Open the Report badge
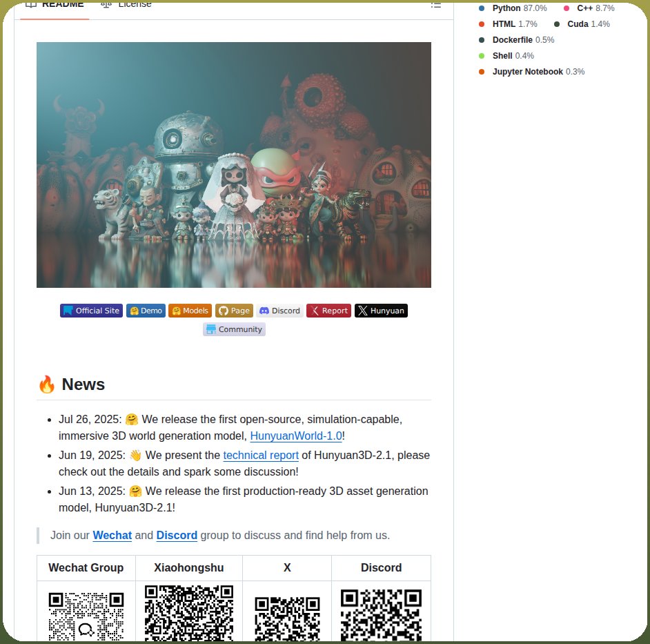 328,311
